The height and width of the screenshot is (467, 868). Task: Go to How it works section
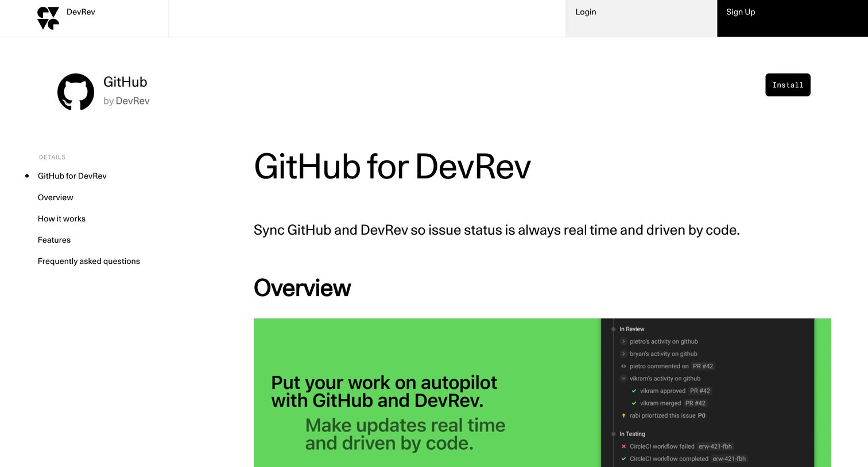point(61,219)
